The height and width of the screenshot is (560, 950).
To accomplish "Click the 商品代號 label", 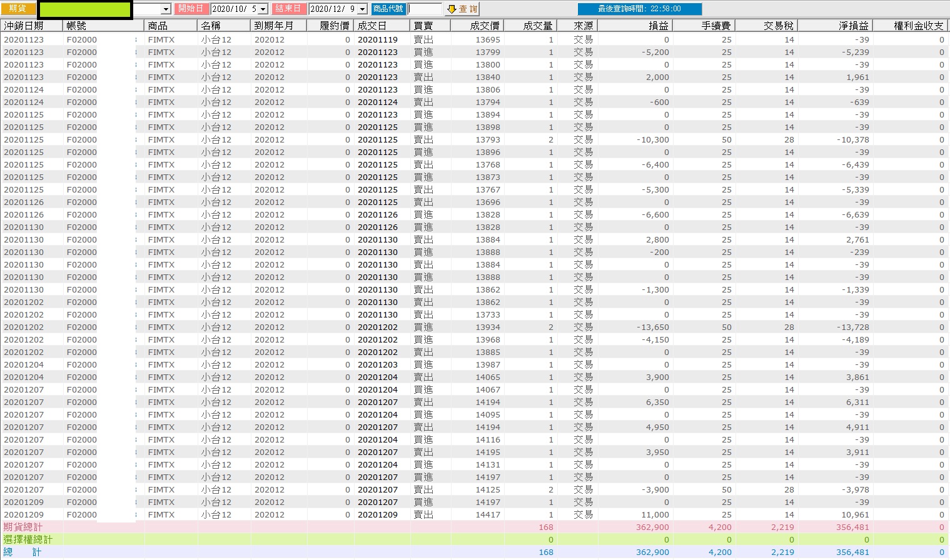I will click(388, 9).
